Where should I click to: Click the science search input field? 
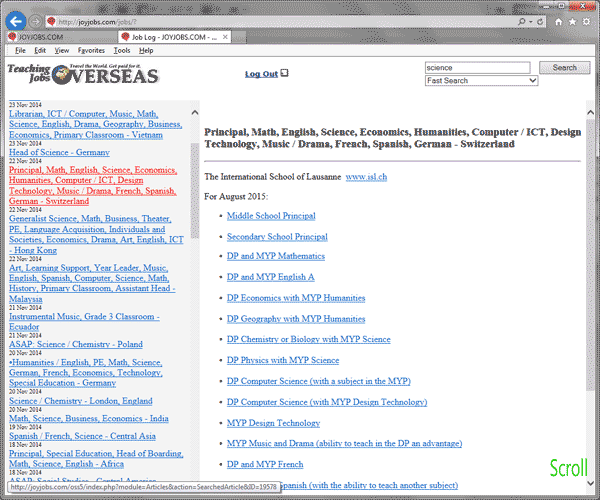478,68
